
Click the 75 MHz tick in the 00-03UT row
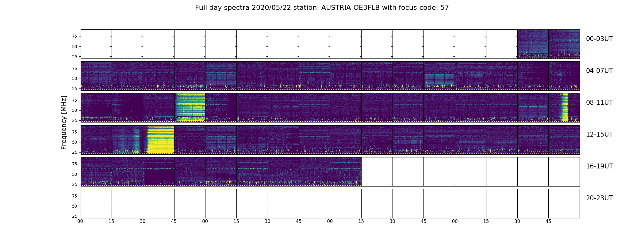(75, 36)
